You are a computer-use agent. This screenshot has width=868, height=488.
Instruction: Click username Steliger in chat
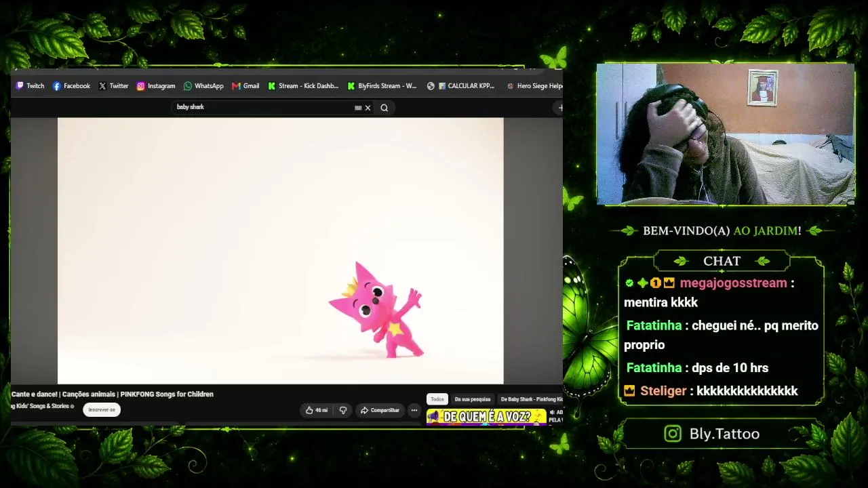tap(663, 390)
